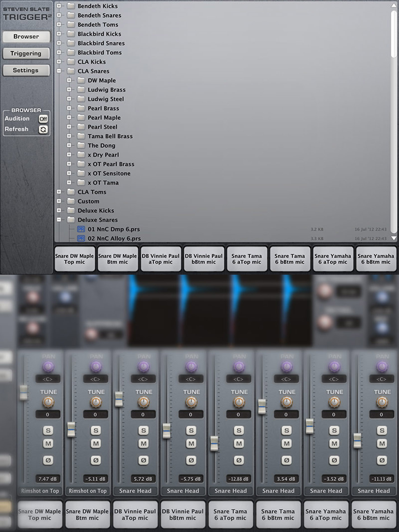
Task: Collapse the Deluxe Snares folder
Action: click(59, 220)
